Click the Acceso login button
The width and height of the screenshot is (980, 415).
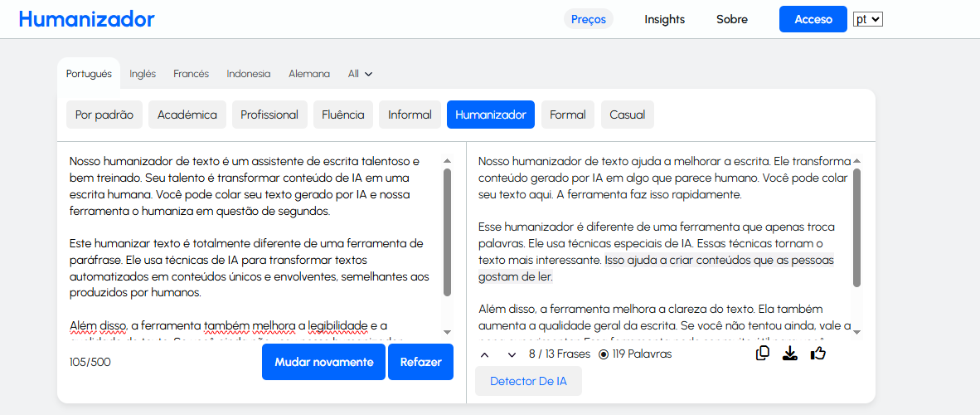(x=813, y=19)
